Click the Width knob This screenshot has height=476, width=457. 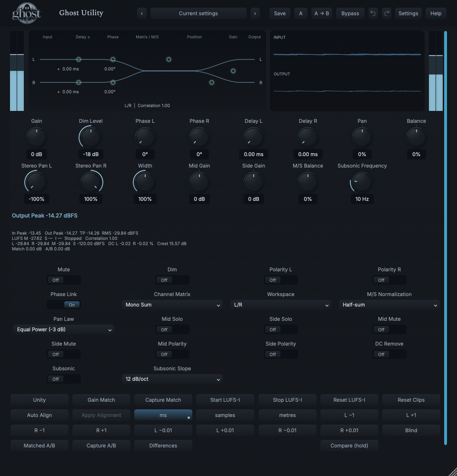[x=145, y=182]
